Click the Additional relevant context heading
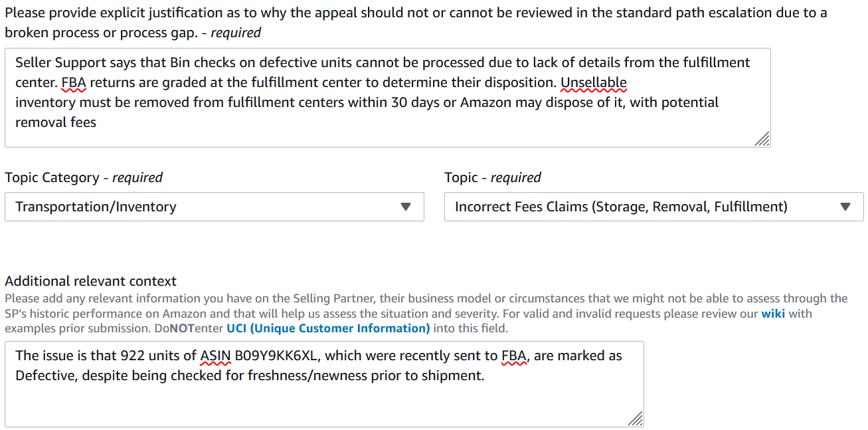 (x=90, y=281)
